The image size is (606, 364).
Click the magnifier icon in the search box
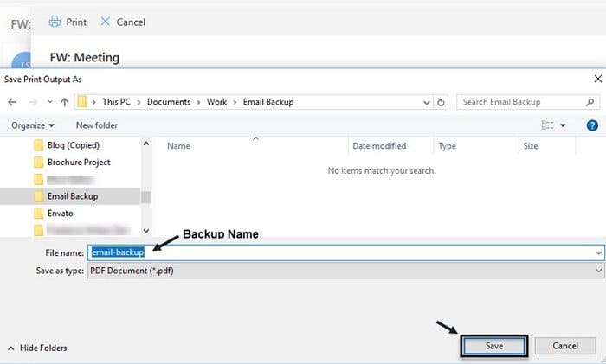(590, 102)
